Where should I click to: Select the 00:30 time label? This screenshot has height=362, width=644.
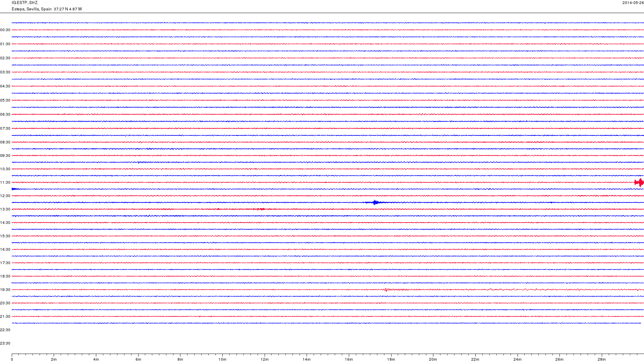coord(5,30)
